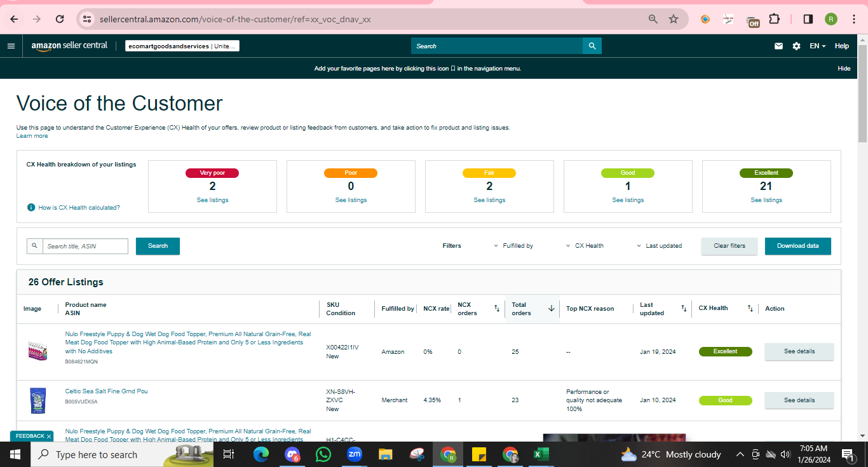The width and height of the screenshot is (868, 467).
Task: Sort listings by CX Health column
Action: click(750, 308)
